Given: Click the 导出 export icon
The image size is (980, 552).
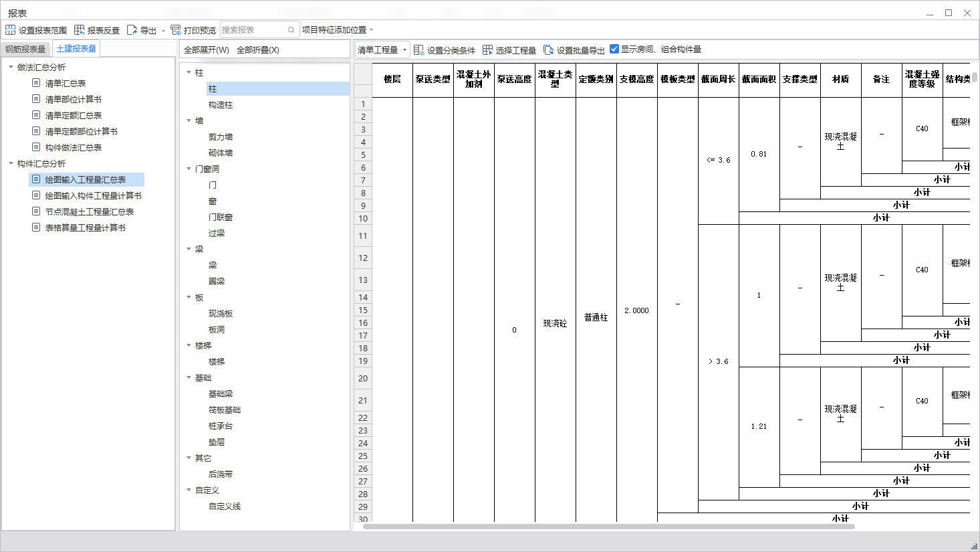Looking at the screenshot, I should 132,30.
